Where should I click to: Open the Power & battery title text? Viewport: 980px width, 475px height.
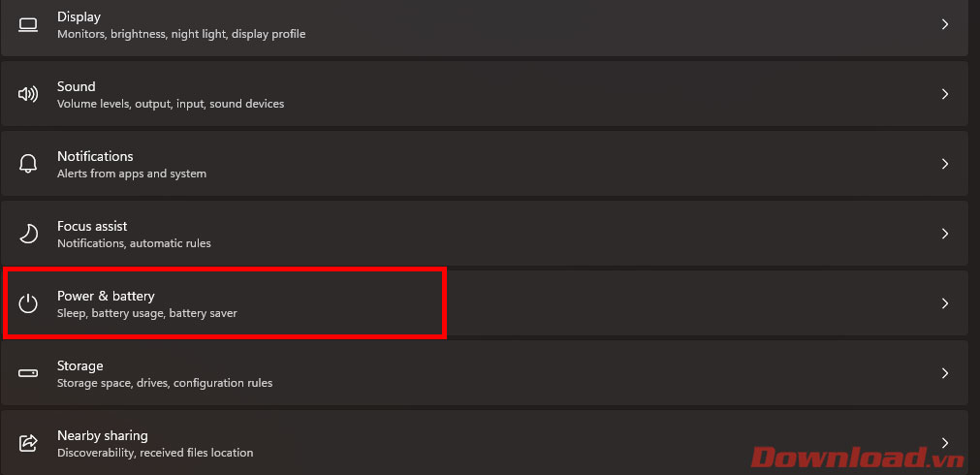[x=106, y=296]
